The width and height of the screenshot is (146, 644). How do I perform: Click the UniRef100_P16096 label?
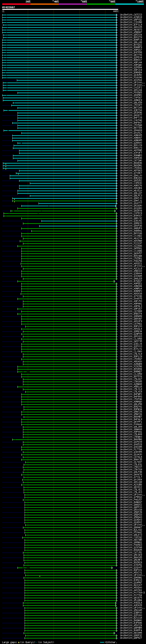pos(131,77)
